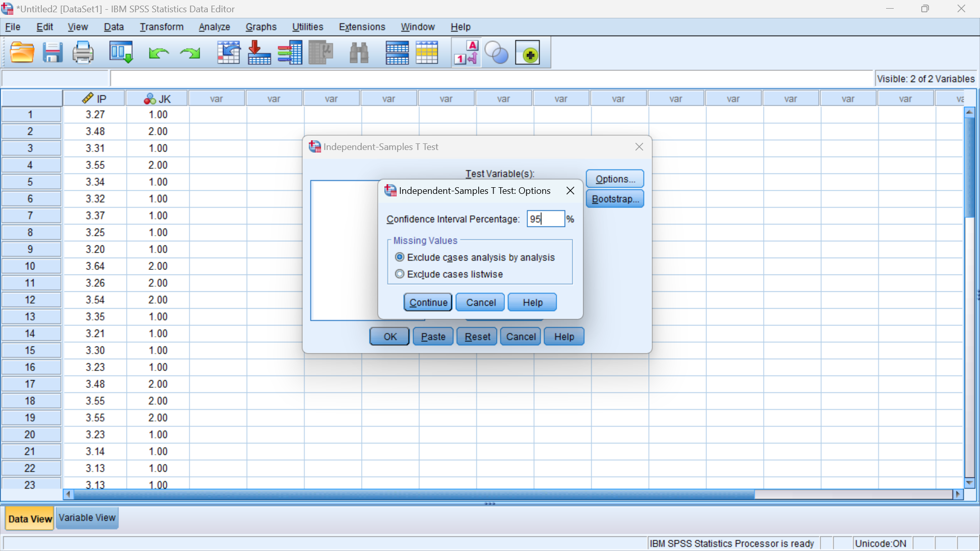Click Continue in Options dialog
This screenshot has height=551, width=980.
428,303
